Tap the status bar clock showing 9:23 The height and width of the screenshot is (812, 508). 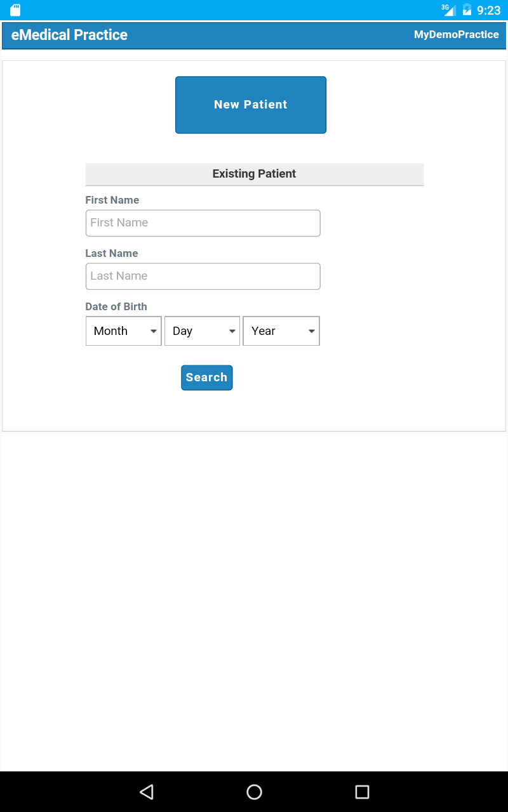coord(490,10)
